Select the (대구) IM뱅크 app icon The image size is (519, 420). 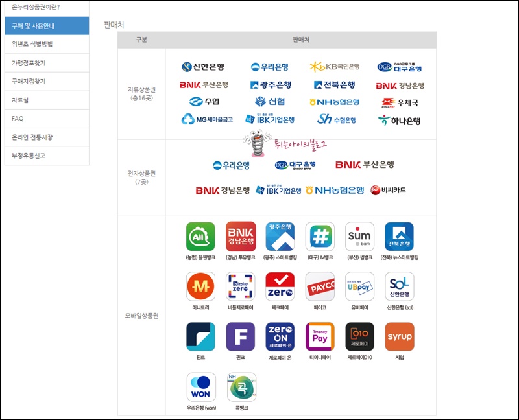(x=320, y=237)
